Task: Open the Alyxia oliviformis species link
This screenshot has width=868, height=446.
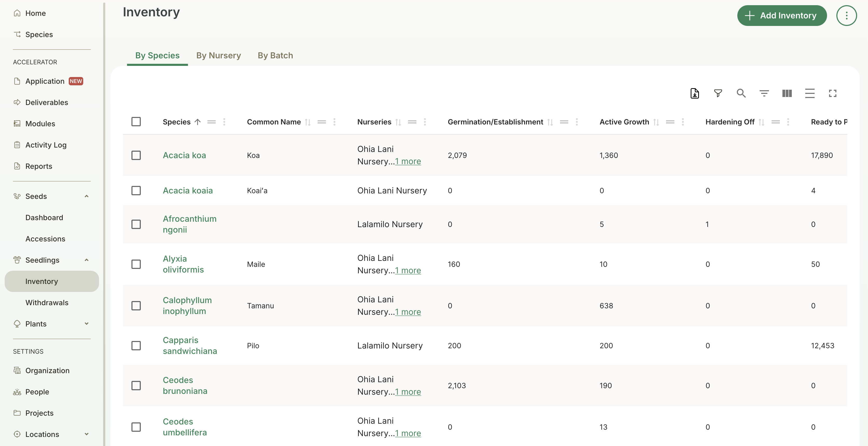Action: pyautogui.click(x=183, y=264)
